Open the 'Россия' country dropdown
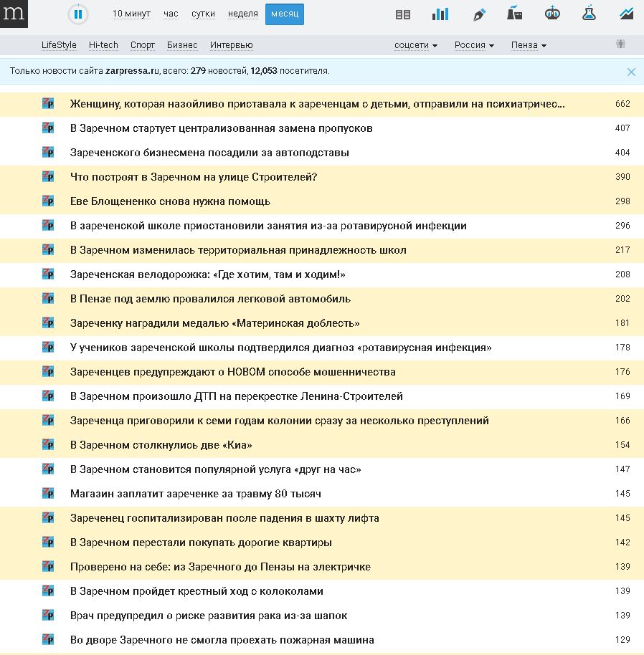Image resolution: width=644 pixels, height=655 pixels. point(473,45)
